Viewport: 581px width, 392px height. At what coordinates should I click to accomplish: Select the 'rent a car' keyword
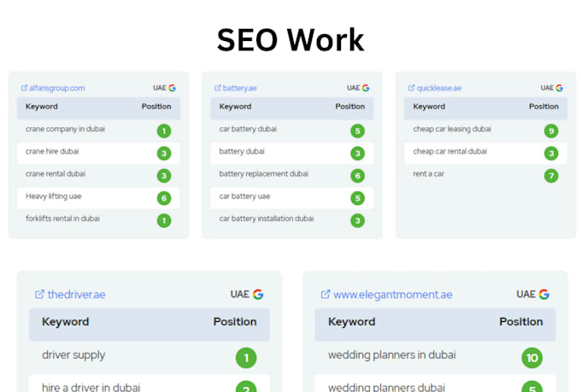(x=428, y=173)
